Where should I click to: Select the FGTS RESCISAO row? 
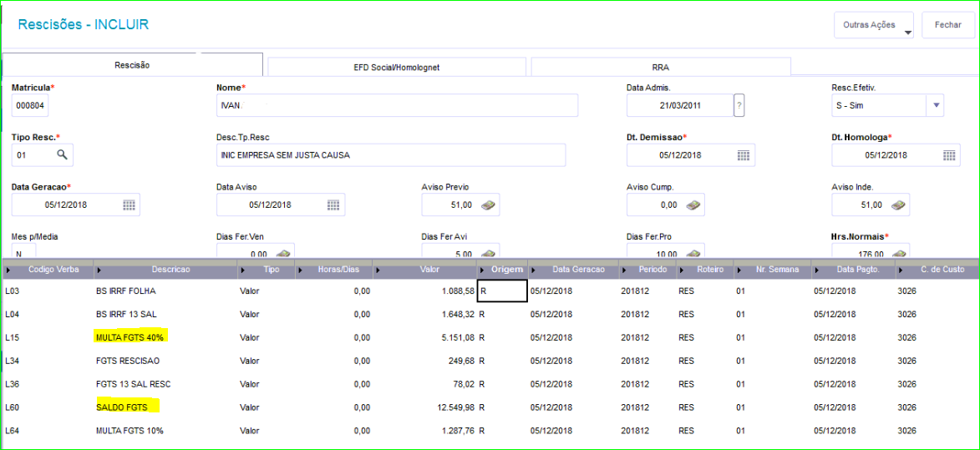click(x=490, y=361)
